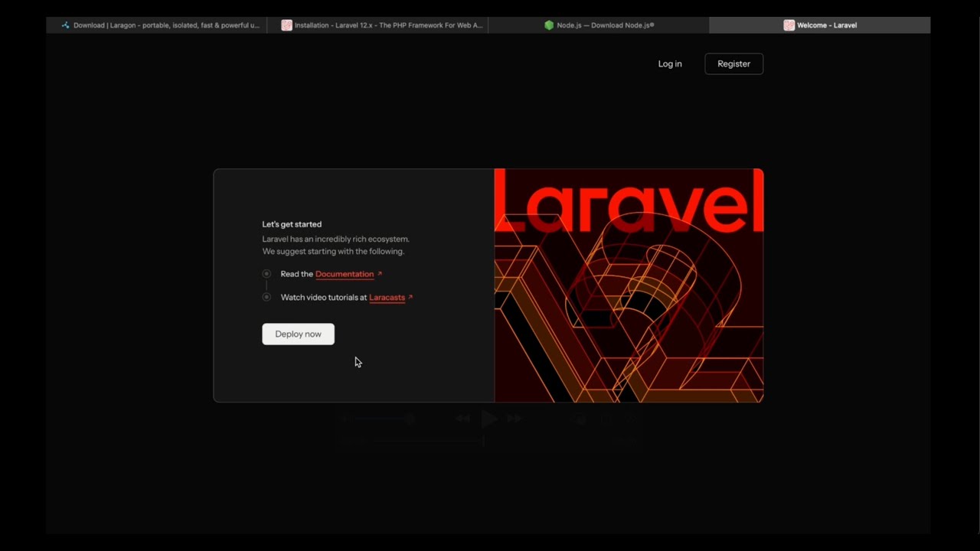Click the large red Laravel wordmark

[629, 201]
